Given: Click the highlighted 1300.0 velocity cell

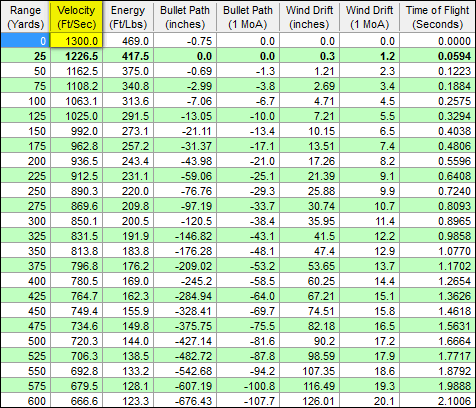Looking at the screenshot, I should [76, 41].
